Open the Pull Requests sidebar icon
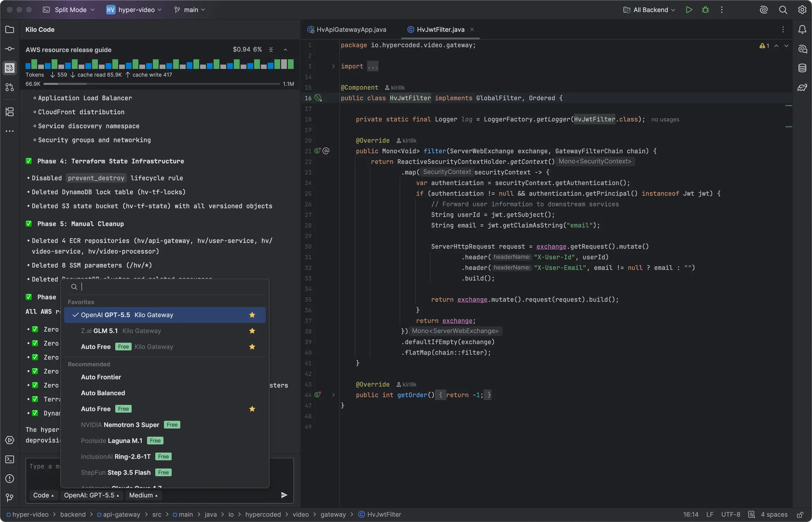Image resolution: width=812 pixels, height=522 pixels. [x=10, y=87]
